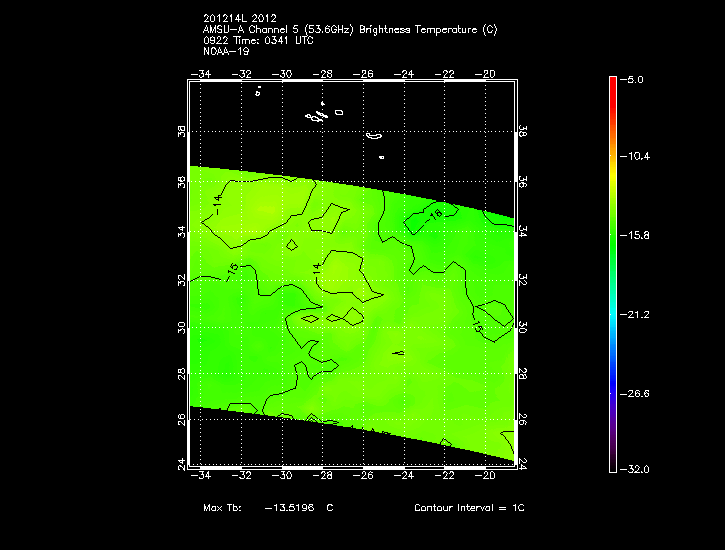The image size is (725, 550).
Task: Click the -32.0 color bar minimum label
Action: tap(638, 469)
